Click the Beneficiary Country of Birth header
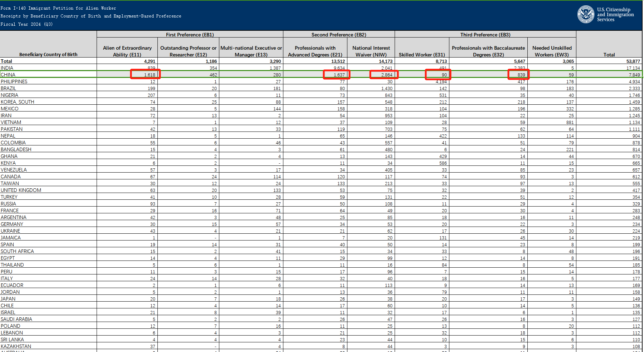Screen dimensions: 644x352 [48, 54]
